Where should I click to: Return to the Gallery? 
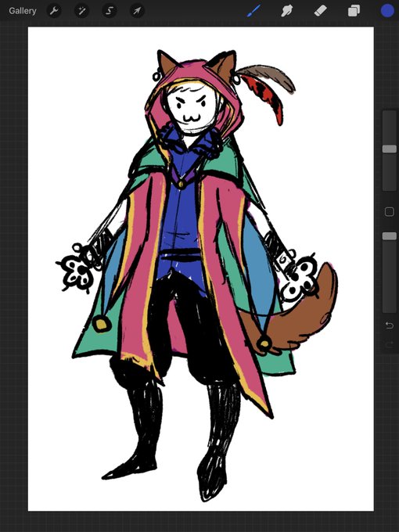coord(23,11)
